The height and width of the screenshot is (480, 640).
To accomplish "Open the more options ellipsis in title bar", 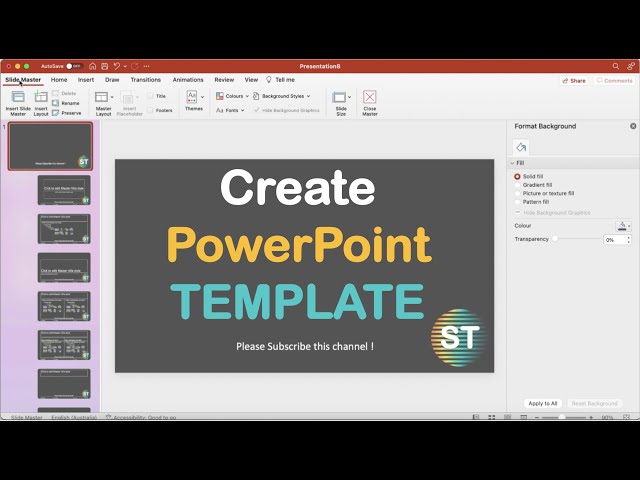I will click(147, 66).
